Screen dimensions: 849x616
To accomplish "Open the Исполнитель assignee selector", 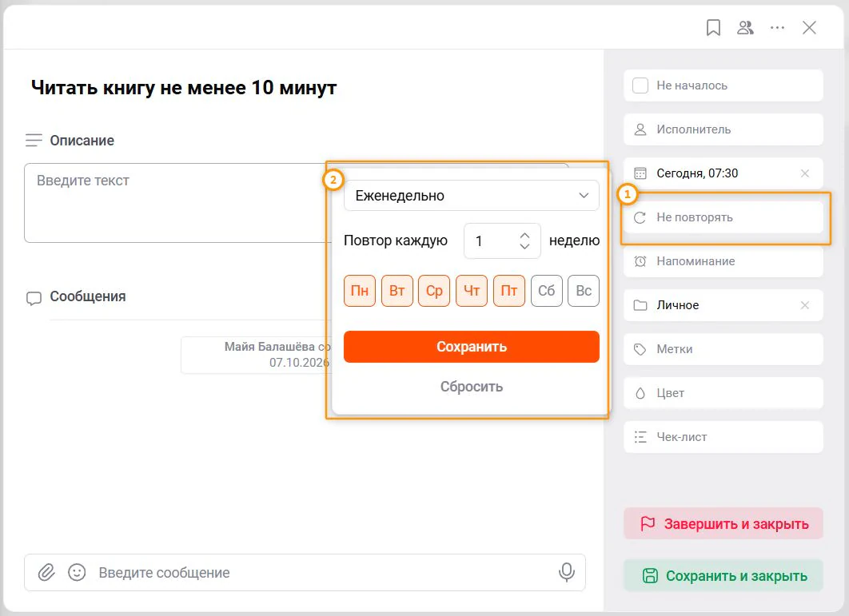I will click(x=723, y=129).
